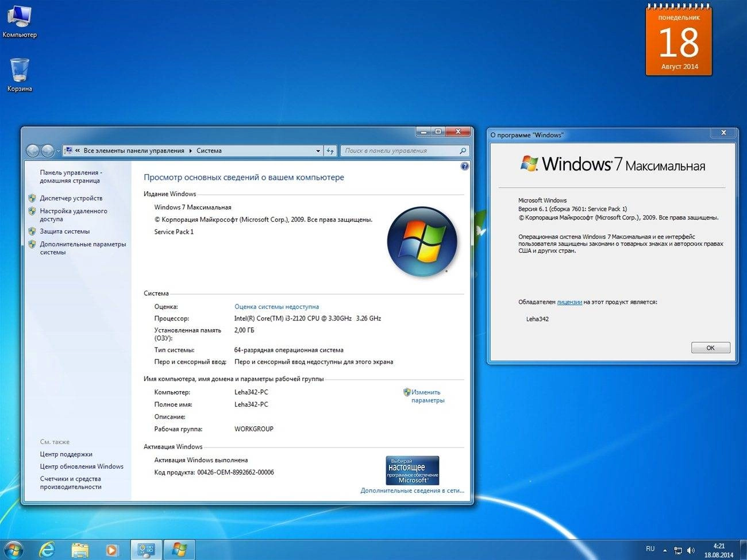The image size is (747, 560).
Task: Click the calendar gadget showing 18 August
Action: (x=679, y=40)
